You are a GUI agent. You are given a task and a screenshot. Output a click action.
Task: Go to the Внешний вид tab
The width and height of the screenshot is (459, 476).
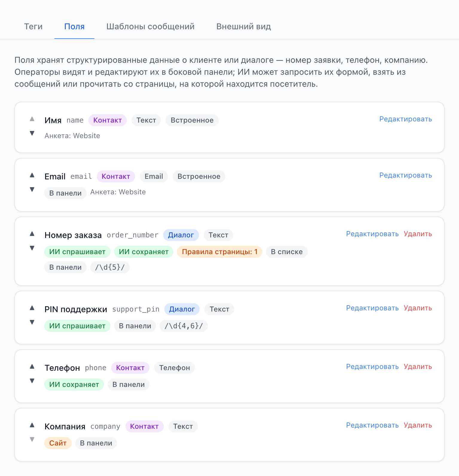(244, 27)
